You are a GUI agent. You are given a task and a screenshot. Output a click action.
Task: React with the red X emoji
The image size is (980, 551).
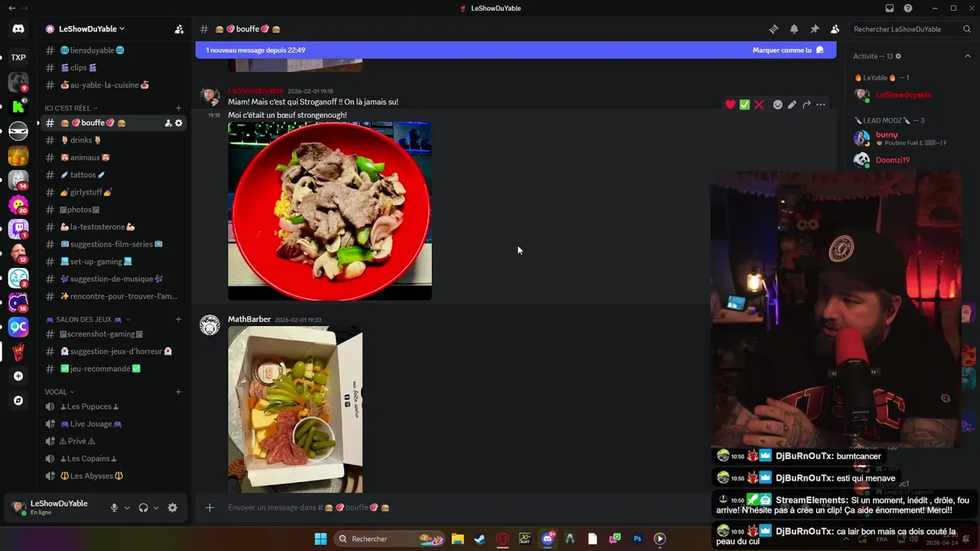[759, 105]
